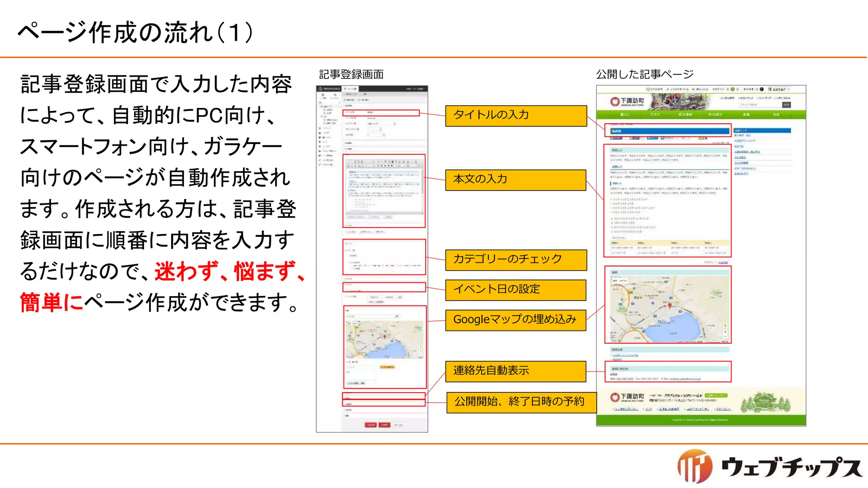Zoom in with the published page map plus button
Image resolution: width=868 pixels, height=488 pixels.
click(x=725, y=331)
